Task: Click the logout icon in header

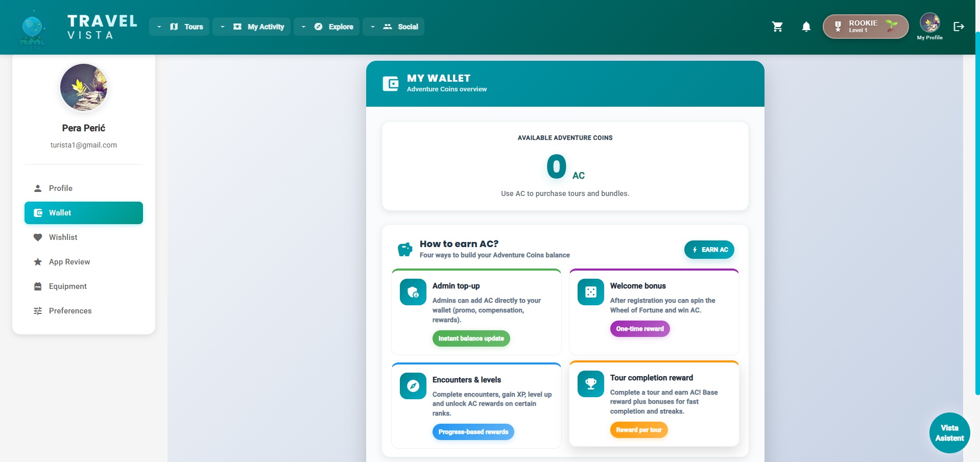Action: (x=959, y=27)
